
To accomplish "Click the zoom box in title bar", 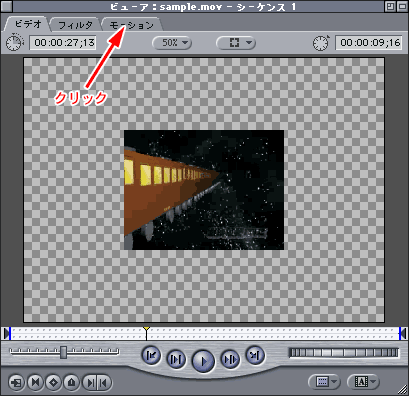I will tap(390, 6).
